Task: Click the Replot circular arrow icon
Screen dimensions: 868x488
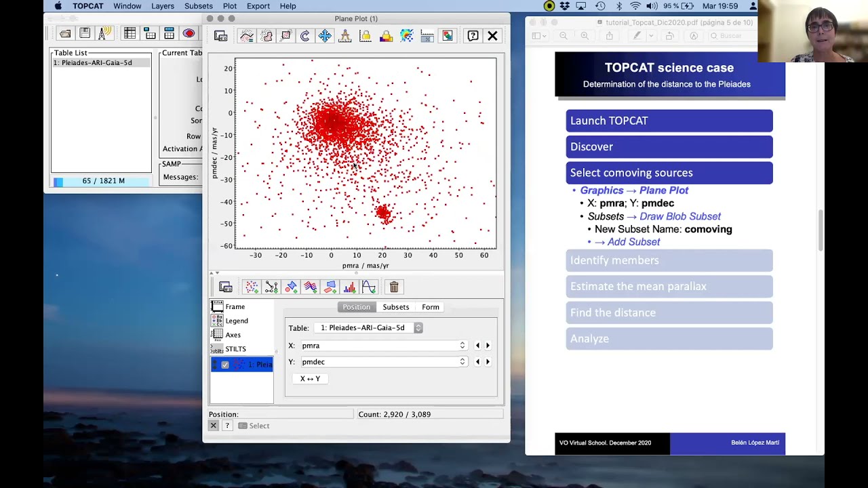Action: pyautogui.click(x=305, y=36)
